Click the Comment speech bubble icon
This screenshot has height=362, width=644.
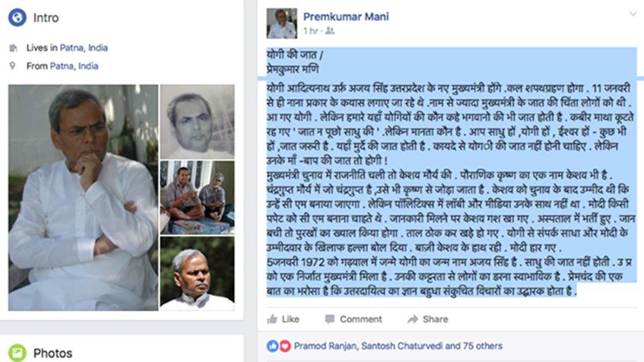[329, 319]
